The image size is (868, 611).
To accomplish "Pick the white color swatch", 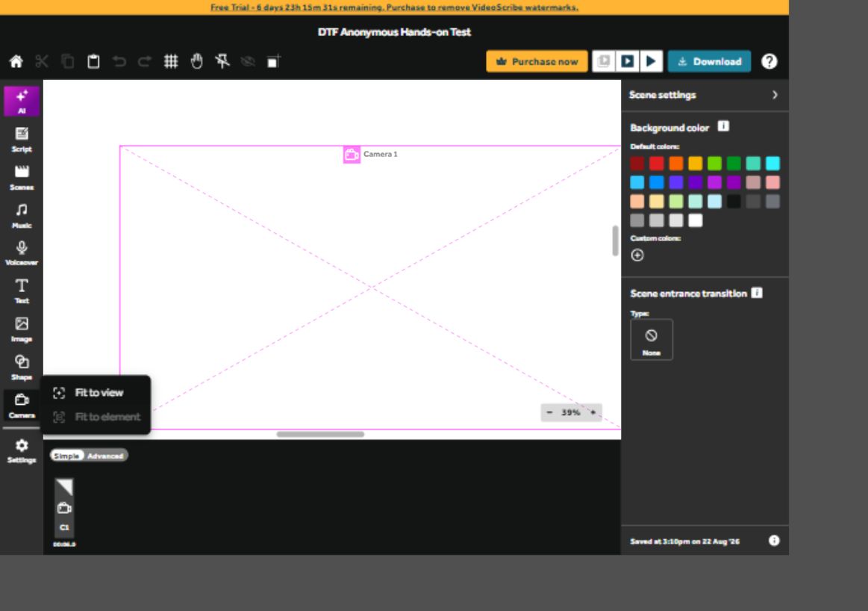I will (696, 220).
